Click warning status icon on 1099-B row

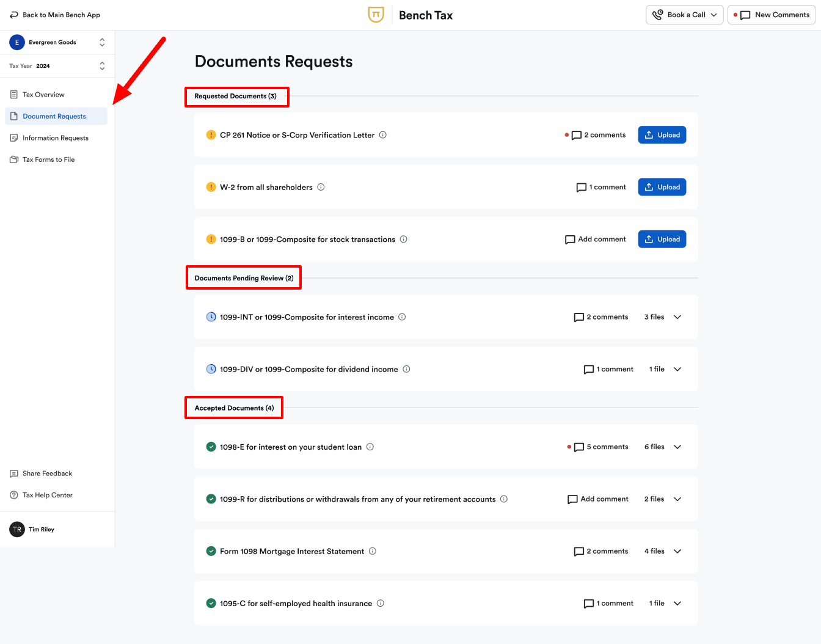(211, 240)
